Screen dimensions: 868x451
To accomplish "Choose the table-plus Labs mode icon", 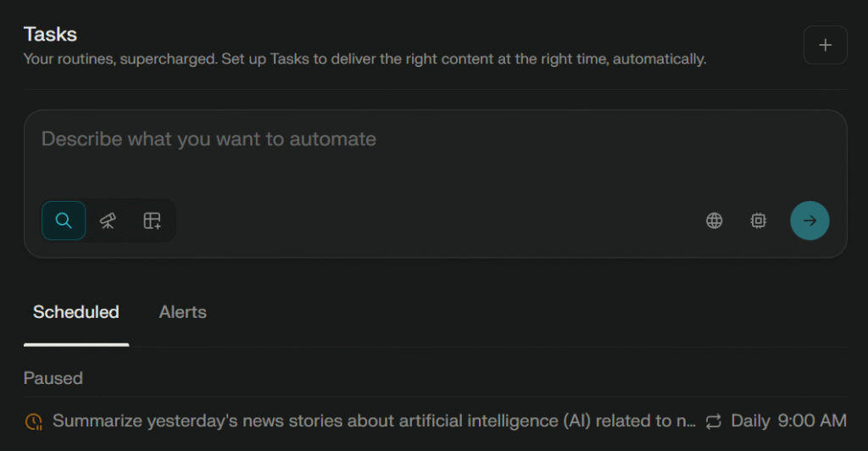I will coord(152,220).
